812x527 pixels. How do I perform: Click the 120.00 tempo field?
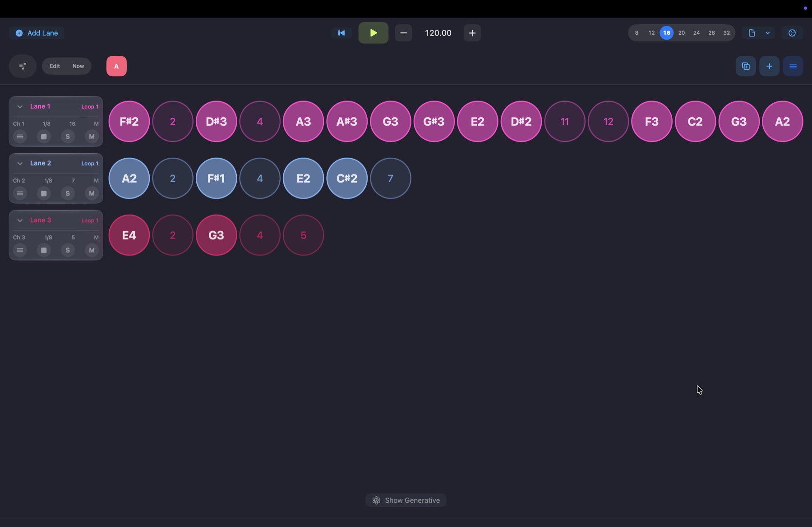[438, 33]
